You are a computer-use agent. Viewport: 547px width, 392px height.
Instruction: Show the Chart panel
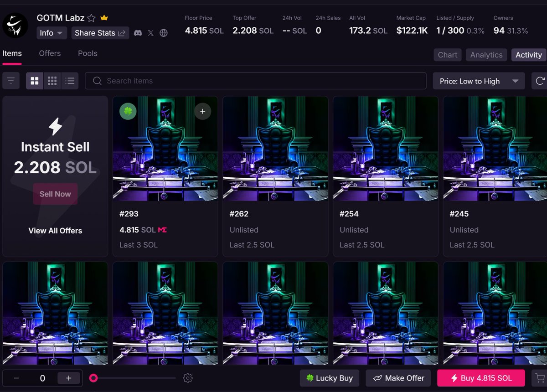[448, 55]
